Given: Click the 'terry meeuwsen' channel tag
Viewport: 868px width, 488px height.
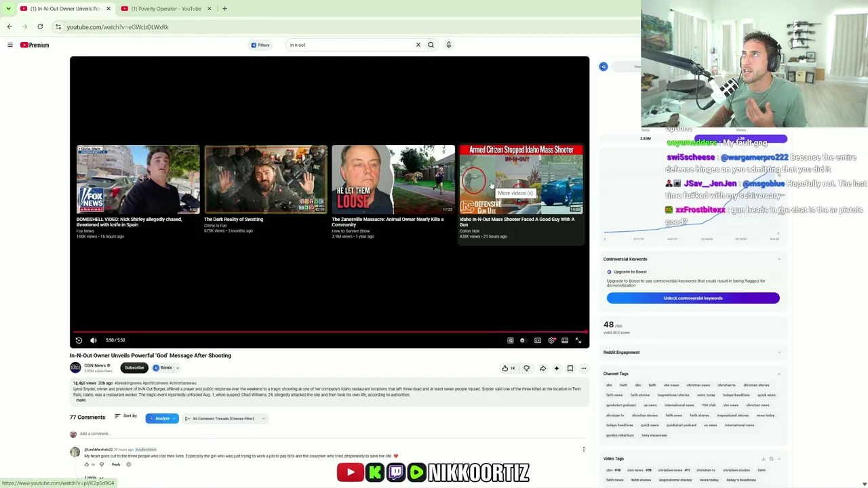Looking at the screenshot, I should tap(654, 435).
